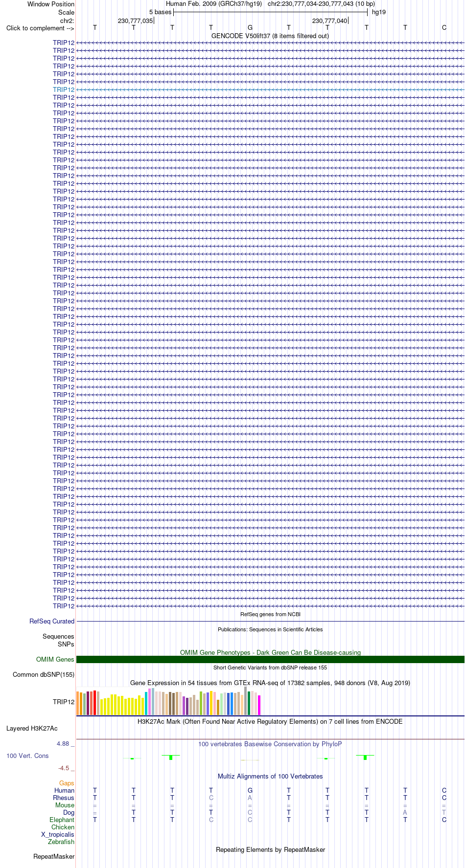Click the hg19 assembly label on the scale row
465x868 pixels.
coord(379,12)
